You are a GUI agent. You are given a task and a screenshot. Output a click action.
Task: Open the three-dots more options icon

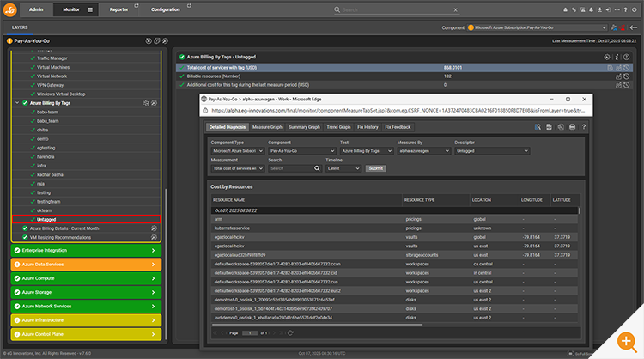pyautogui.click(x=617, y=9)
